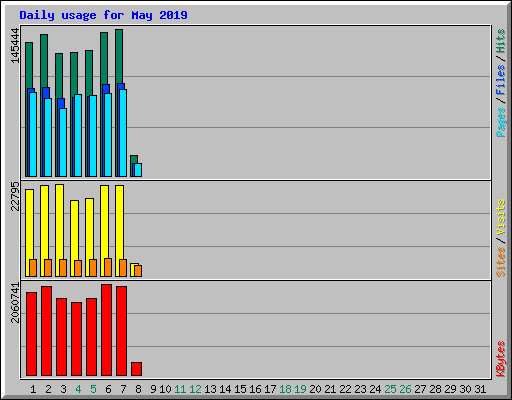Click green weekend day label 11

point(180,389)
